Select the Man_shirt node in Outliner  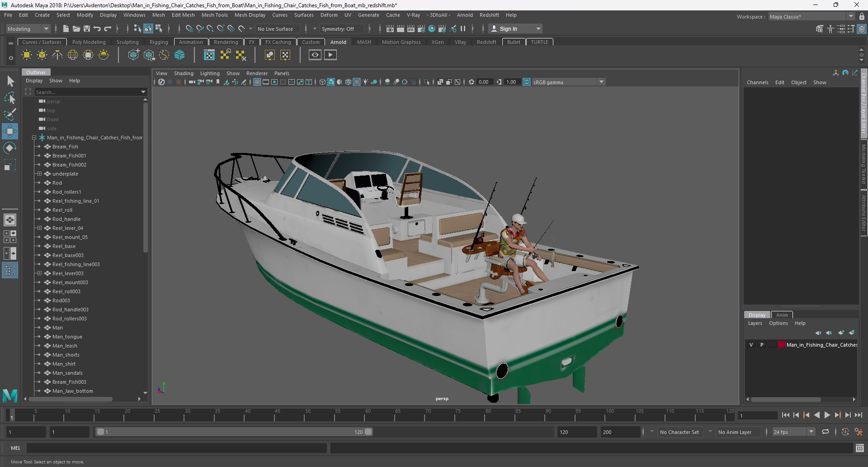pos(64,364)
